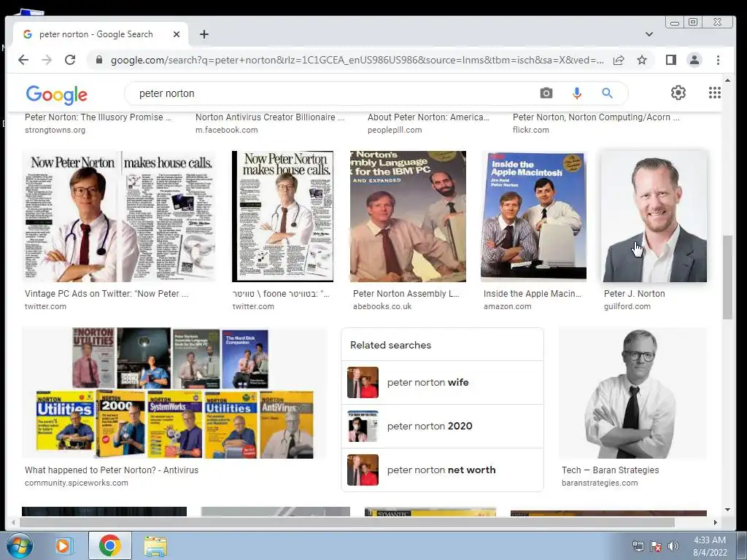Share this page using the share icon
The width and height of the screenshot is (747, 560).
point(619,60)
